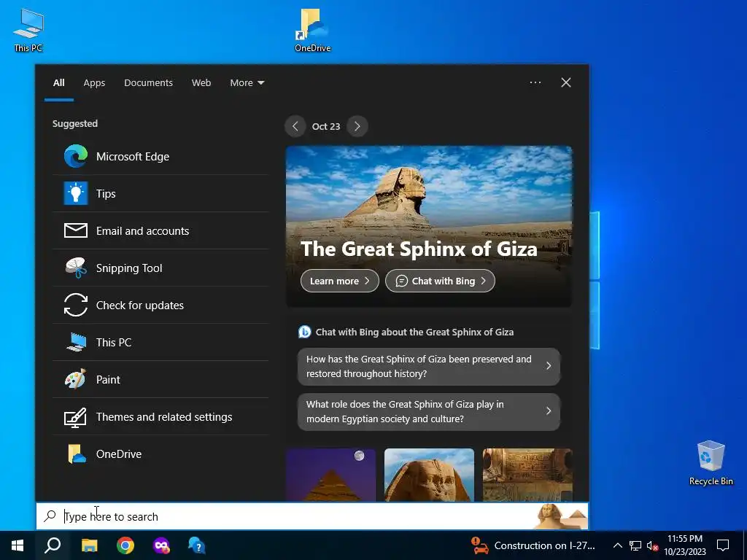Switch to the Documents tab
Viewport: 747px width, 560px height.
tap(149, 83)
